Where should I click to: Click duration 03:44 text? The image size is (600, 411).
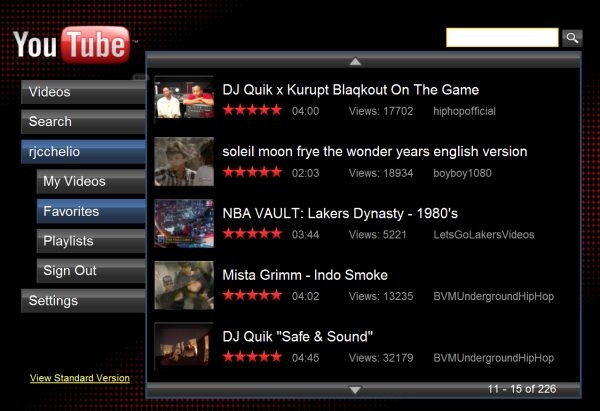tap(305, 235)
